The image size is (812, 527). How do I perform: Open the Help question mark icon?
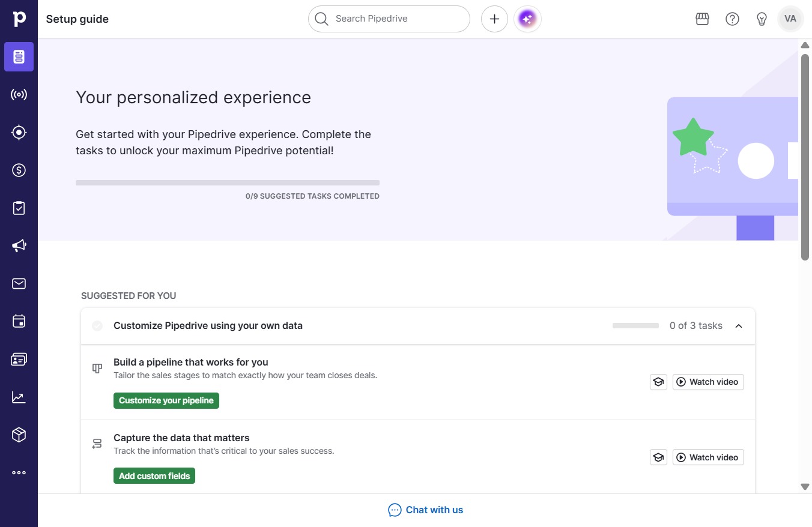[x=732, y=19]
